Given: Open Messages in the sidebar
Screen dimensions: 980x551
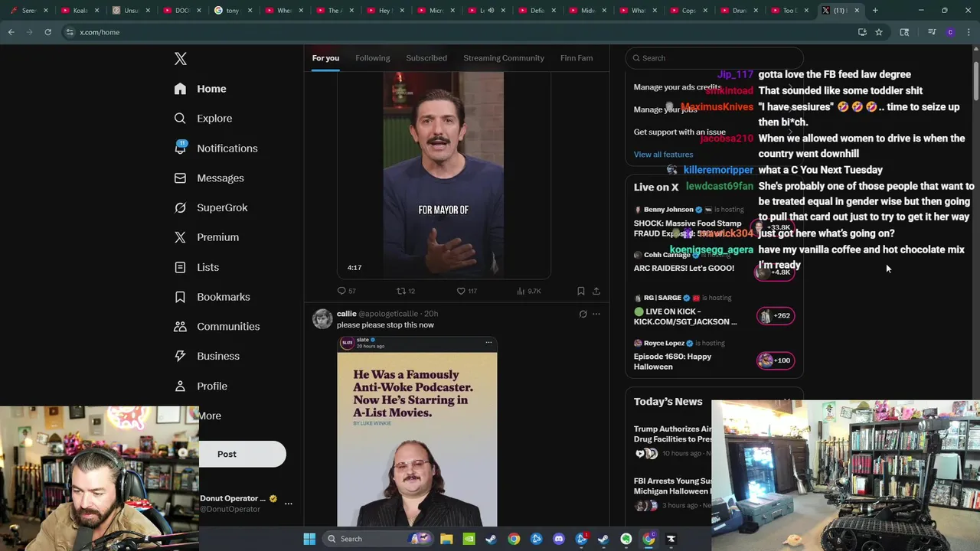Looking at the screenshot, I should coord(209,178).
